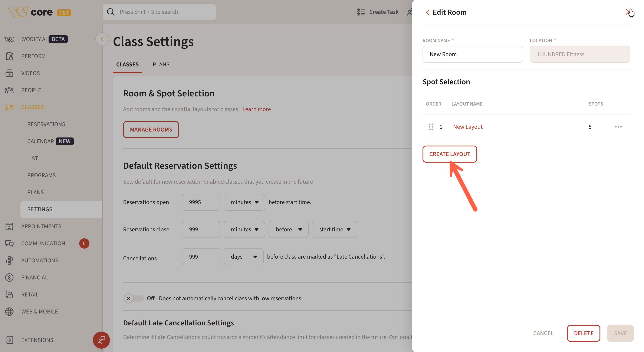The image size is (644, 352).
Task: Open Reservations close minutes dropdown
Action: coord(244,229)
